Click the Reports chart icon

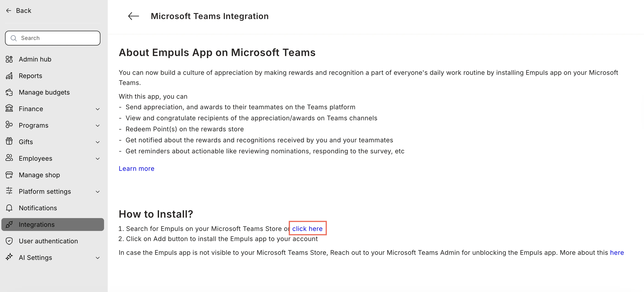9,76
